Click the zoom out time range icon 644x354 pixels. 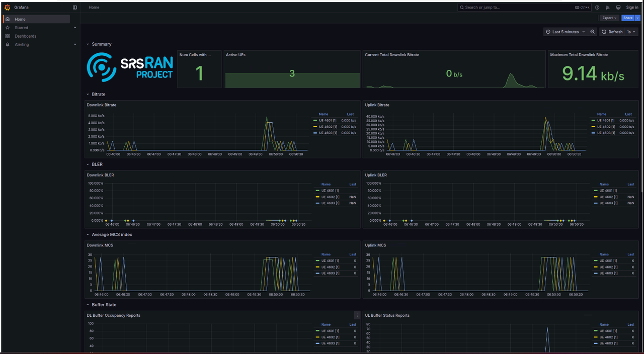pos(593,32)
